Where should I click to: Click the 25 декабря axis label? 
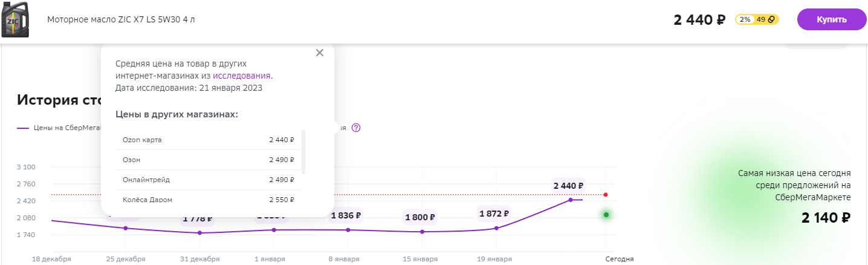click(126, 259)
